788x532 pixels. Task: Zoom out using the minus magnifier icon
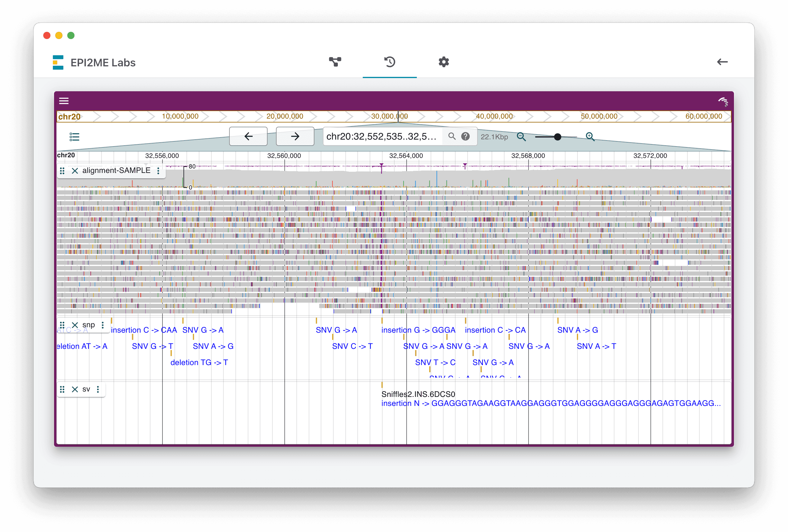tap(522, 137)
